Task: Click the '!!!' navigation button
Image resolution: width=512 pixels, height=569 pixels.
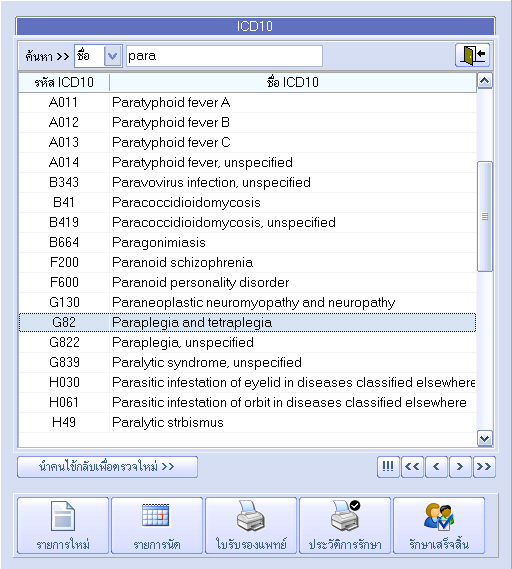Action: (388, 467)
